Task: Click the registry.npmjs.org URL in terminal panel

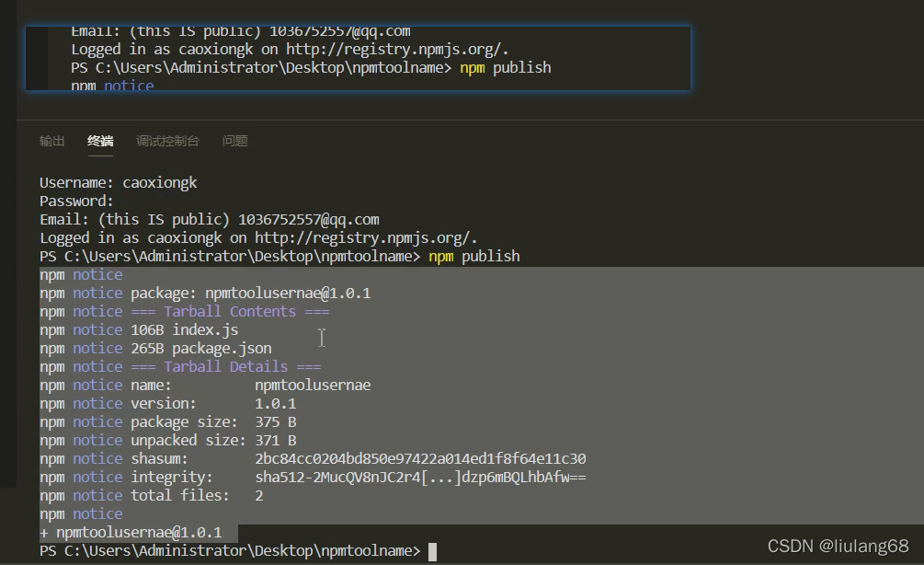Action: click(365, 238)
